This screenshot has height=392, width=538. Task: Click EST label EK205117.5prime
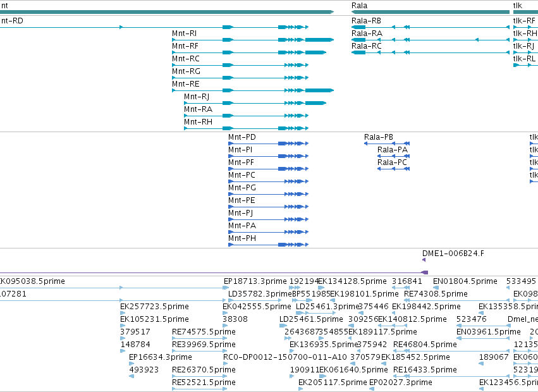[333, 383]
